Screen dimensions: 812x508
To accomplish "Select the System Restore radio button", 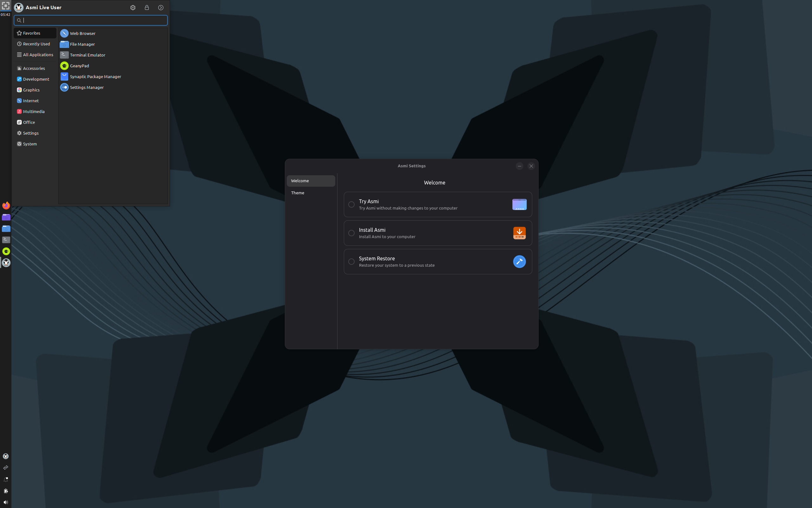I will [x=351, y=261].
